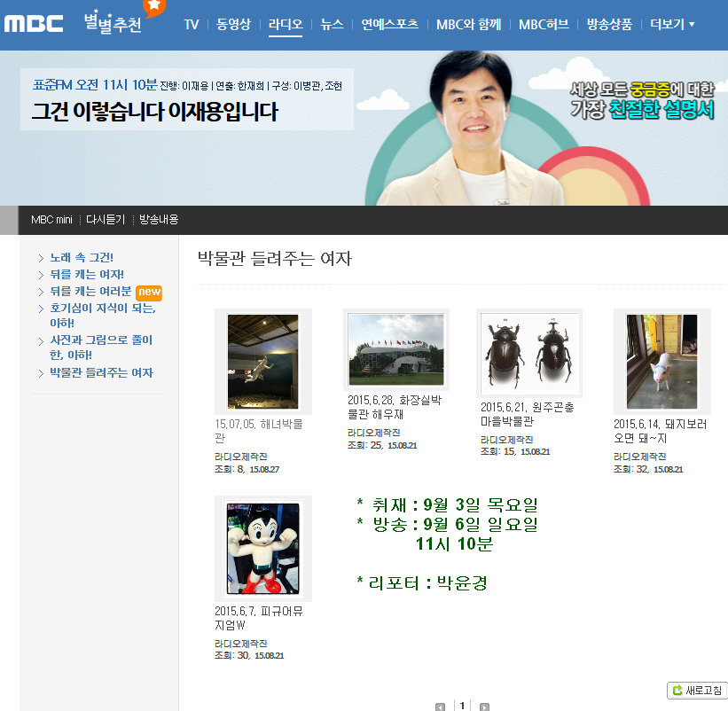The image size is (728, 711).
Task: Open the 화장실박물관 해우재 building thumbnail
Action: click(395, 349)
